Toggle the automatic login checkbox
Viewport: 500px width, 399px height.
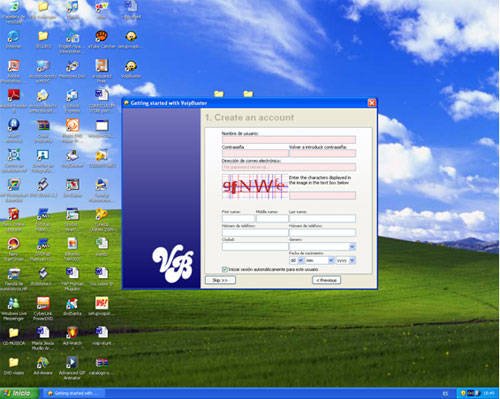click(x=225, y=269)
